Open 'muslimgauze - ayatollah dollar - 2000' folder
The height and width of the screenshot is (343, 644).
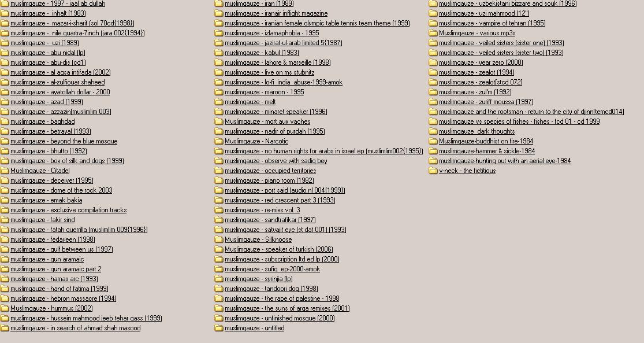click(60, 92)
